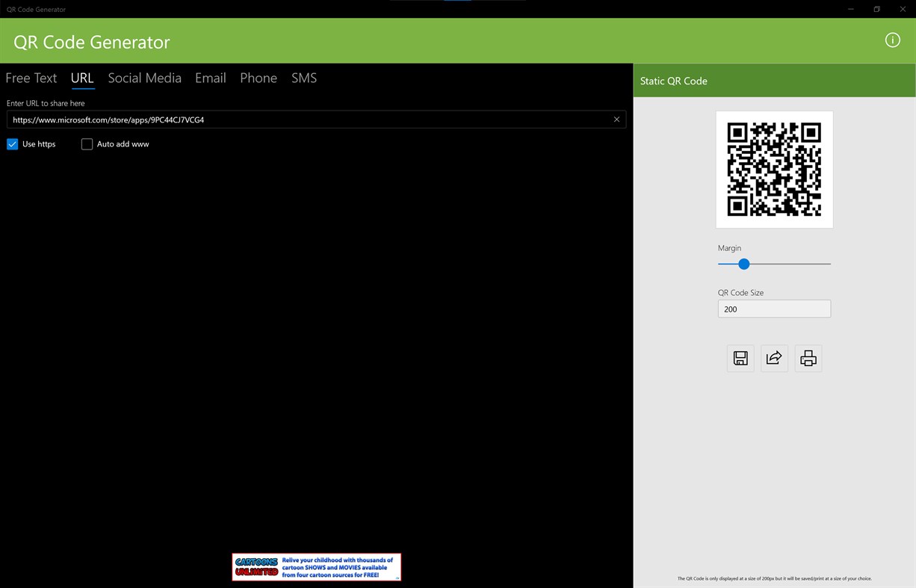This screenshot has height=588, width=916.
Task: Check the Auto add www box
Action: point(87,143)
